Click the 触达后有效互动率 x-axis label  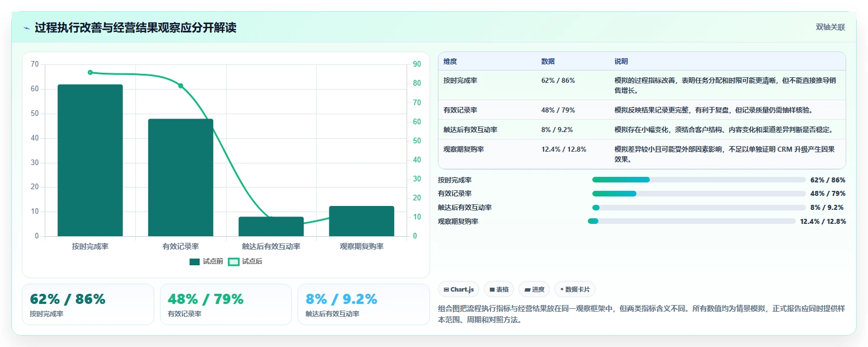coord(271,246)
